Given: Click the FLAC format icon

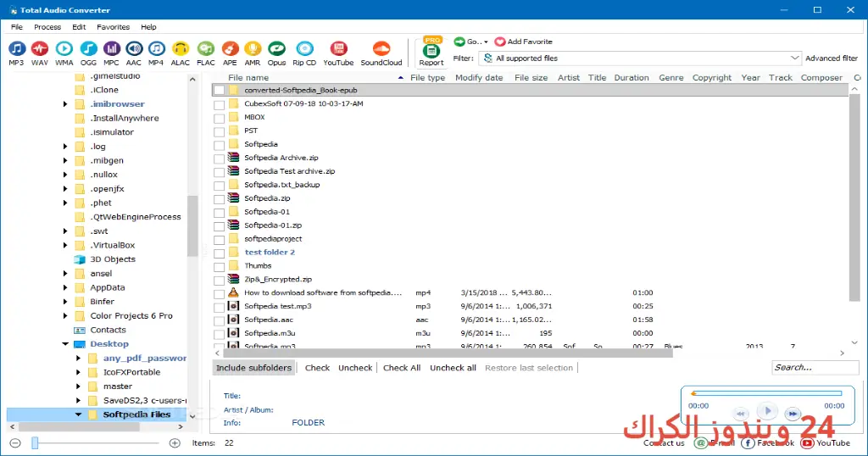Looking at the screenshot, I should (x=206, y=49).
